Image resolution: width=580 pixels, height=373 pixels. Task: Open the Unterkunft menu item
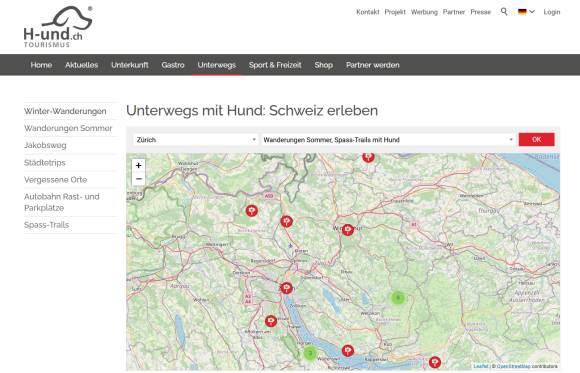[130, 65]
